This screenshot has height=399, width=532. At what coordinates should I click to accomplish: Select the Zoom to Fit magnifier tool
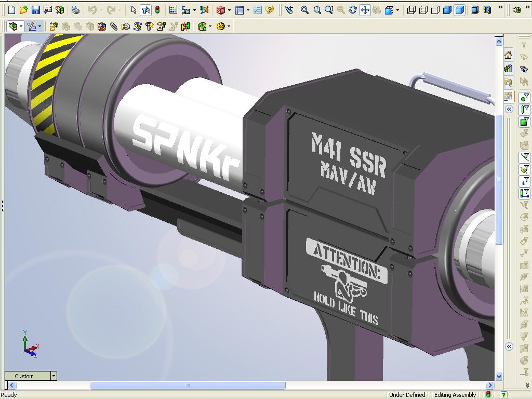click(x=304, y=10)
